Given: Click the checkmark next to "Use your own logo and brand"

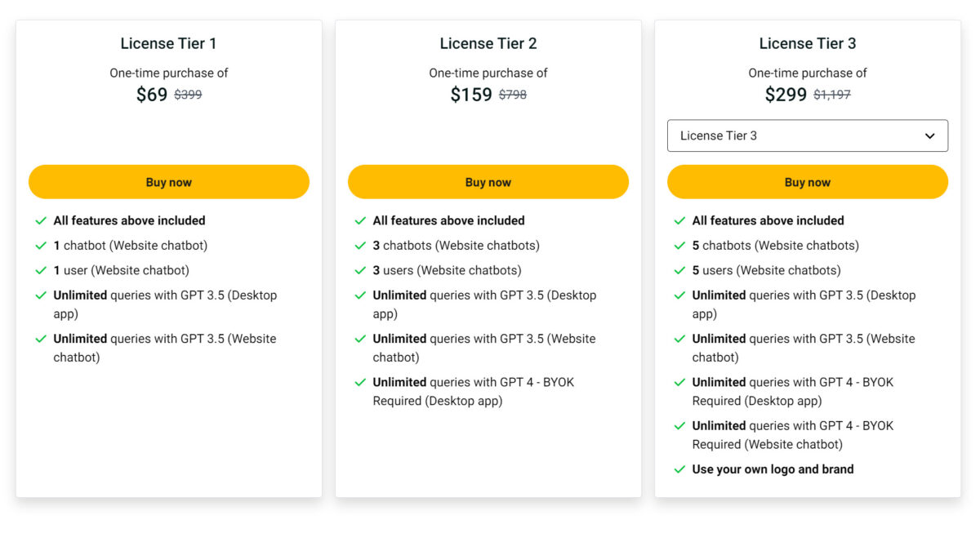Looking at the screenshot, I should pos(679,469).
